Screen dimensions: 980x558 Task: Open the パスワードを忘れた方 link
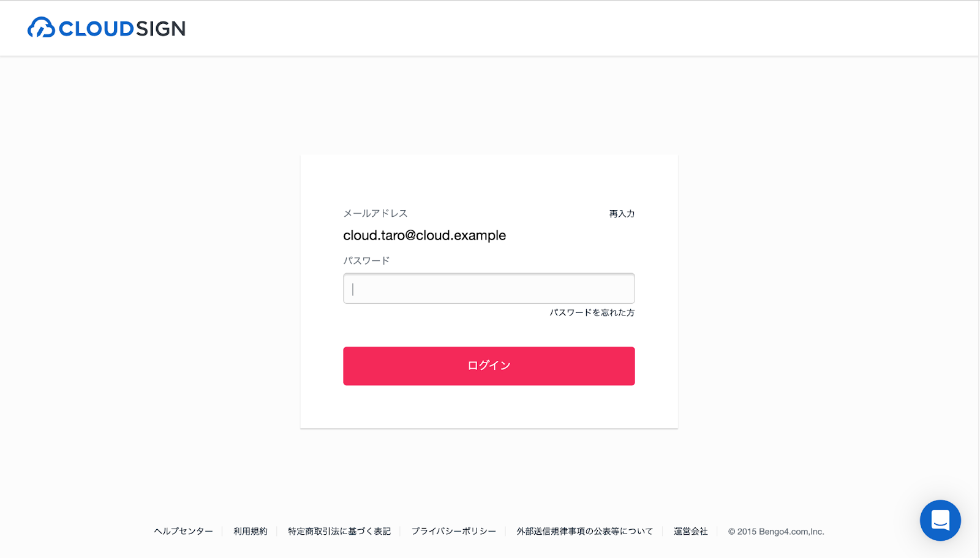pyautogui.click(x=592, y=312)
